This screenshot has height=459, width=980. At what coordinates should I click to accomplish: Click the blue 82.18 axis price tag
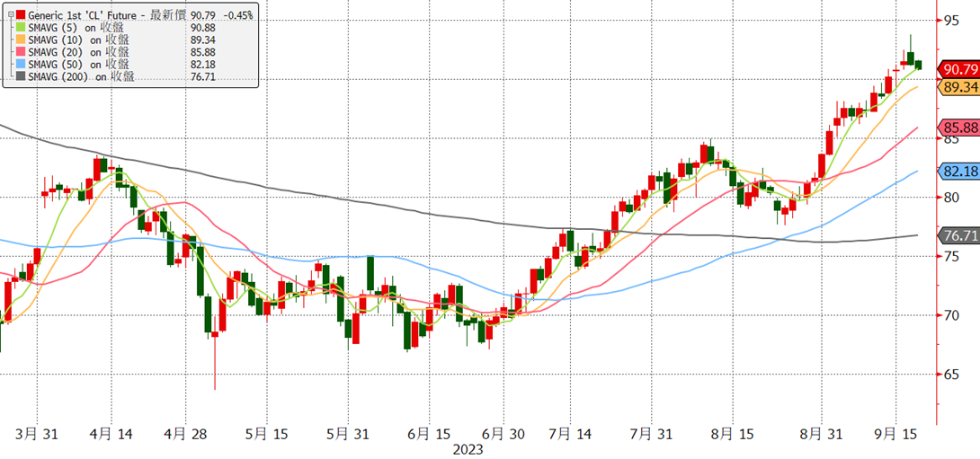point(959,171)
